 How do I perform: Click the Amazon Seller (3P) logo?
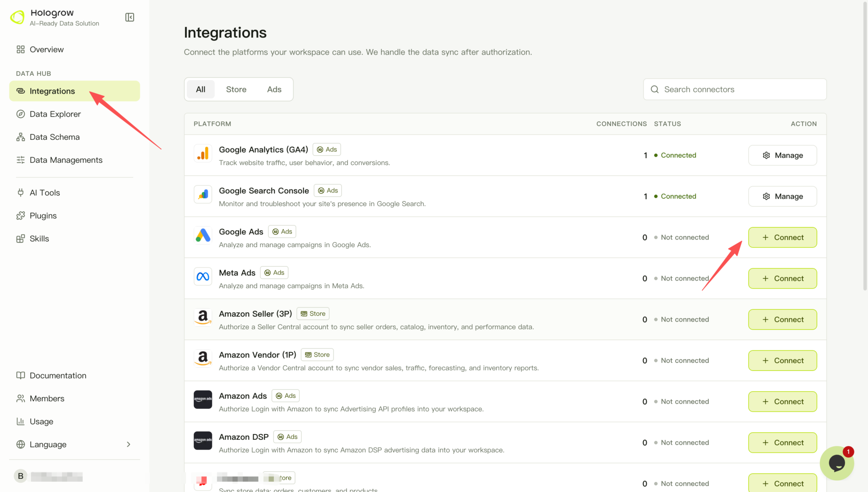coord(203,318)
